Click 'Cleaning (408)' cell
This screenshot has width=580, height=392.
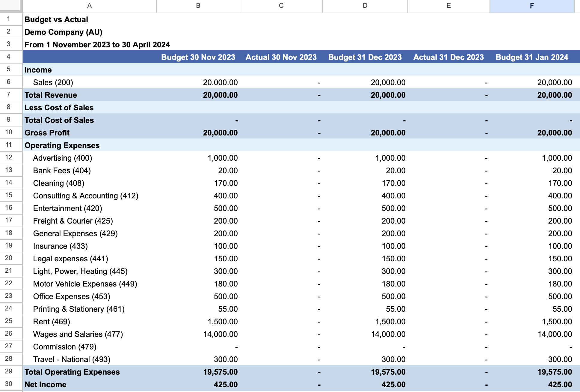point(90,183)
